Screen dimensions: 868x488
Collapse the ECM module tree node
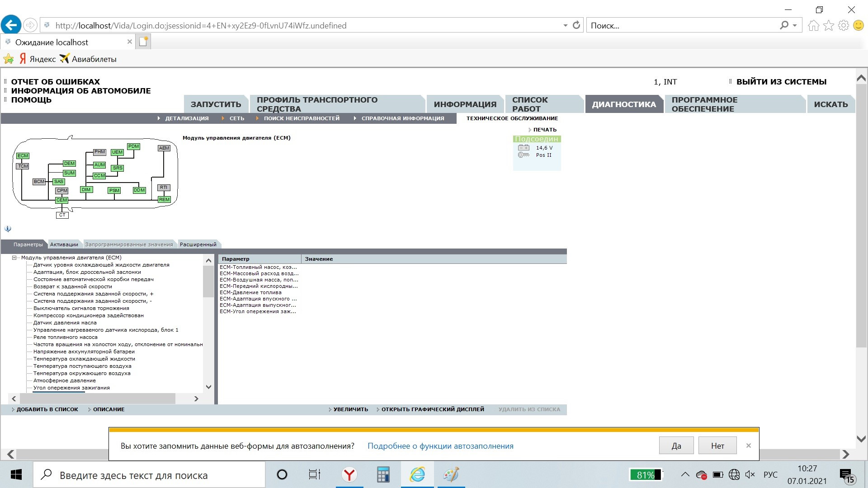pyautogui.click(x=14, y=258)
